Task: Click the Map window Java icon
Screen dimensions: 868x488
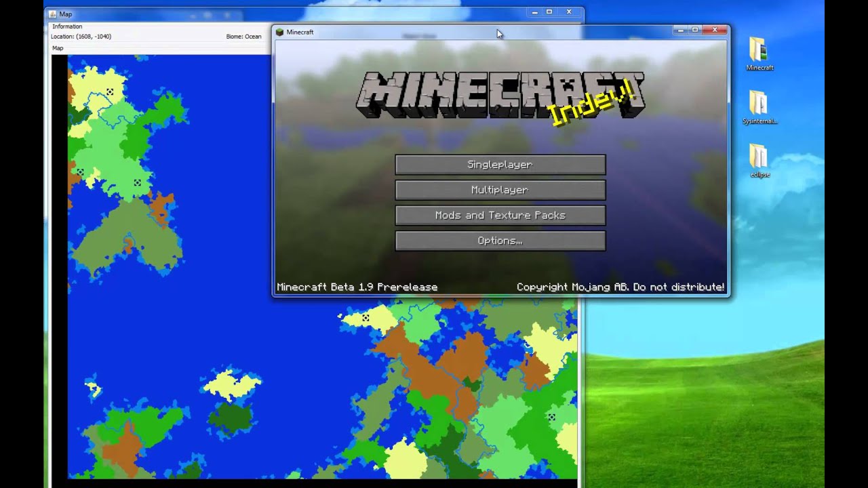Action: (53, 14)
